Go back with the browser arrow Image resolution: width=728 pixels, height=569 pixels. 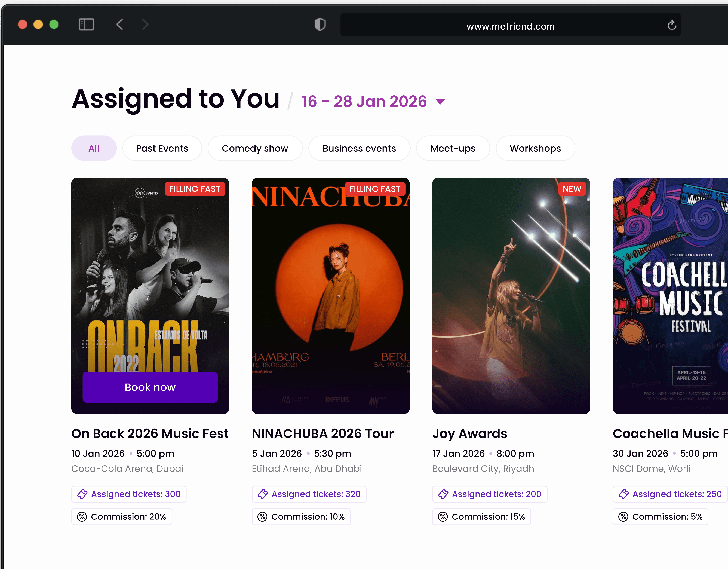point(120,24)
